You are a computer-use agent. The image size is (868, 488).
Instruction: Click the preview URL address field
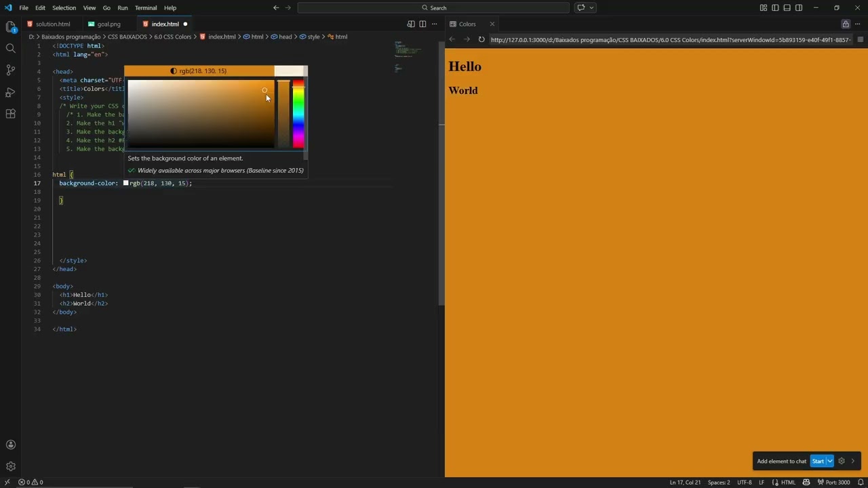pyautogui.click(x=671, y=39)
